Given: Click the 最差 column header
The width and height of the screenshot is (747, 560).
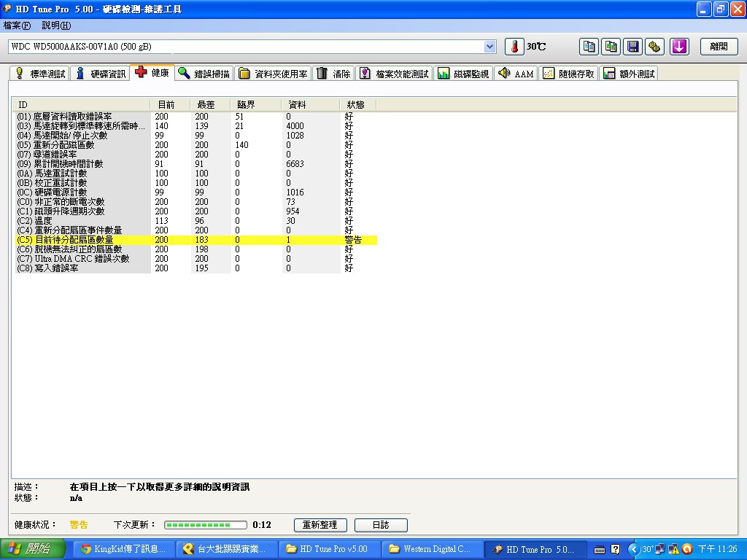Looking at the screenshot, I should tap(210, 105).
